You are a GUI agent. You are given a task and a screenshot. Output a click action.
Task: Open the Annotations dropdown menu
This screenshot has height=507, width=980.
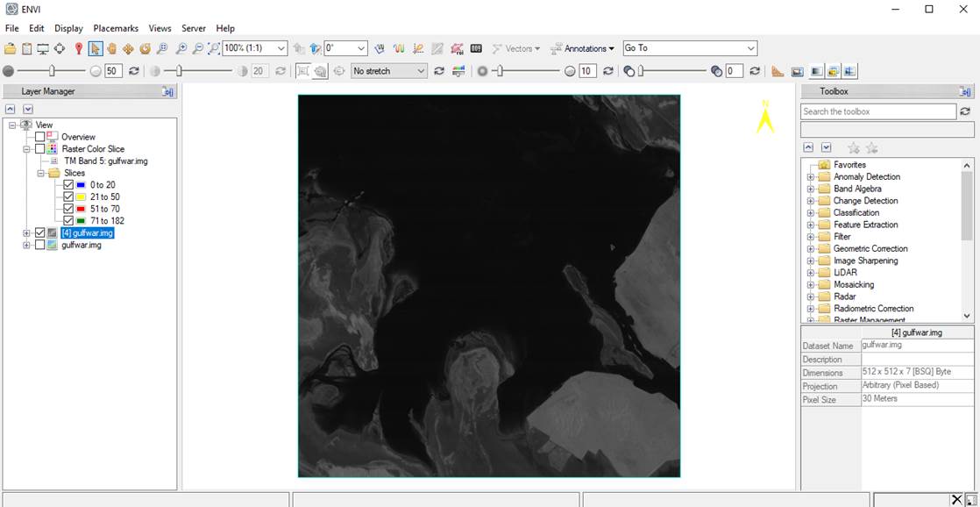[583, 48]
